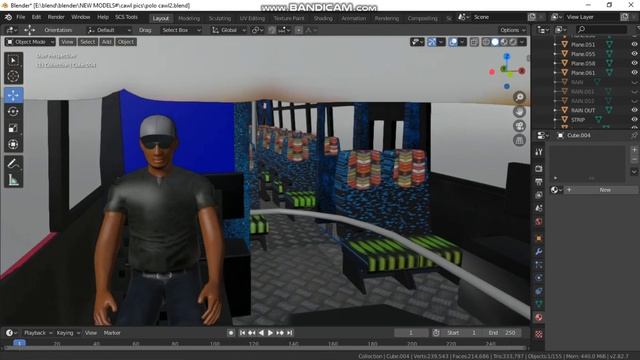Viewport: 640px width, 360px height.
Task: Open the World properties tab
Action: [x=539, y=222]
